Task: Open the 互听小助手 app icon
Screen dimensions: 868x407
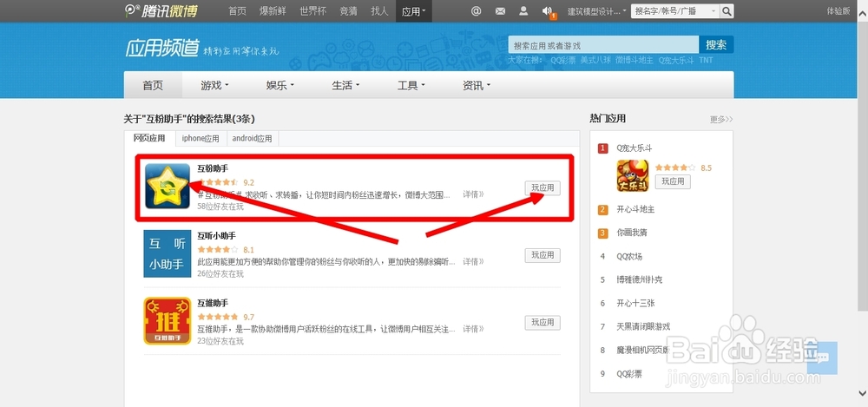Action: pyautogui.click(x=168, y=253)
